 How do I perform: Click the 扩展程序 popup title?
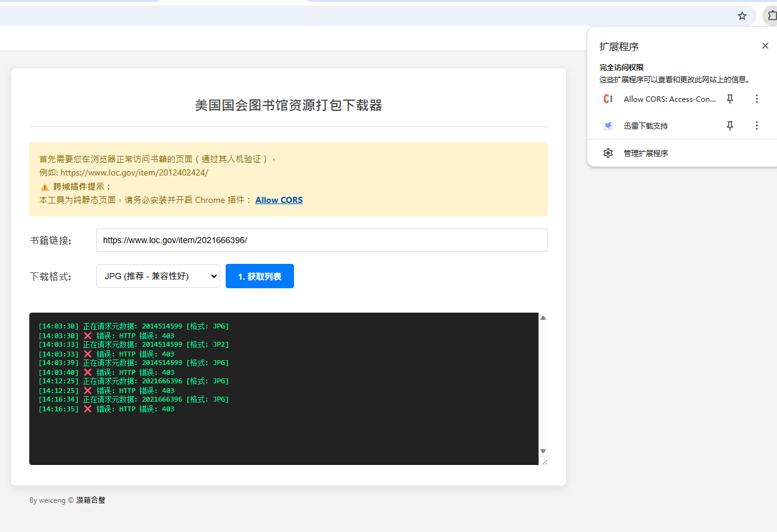click(619, 46)
